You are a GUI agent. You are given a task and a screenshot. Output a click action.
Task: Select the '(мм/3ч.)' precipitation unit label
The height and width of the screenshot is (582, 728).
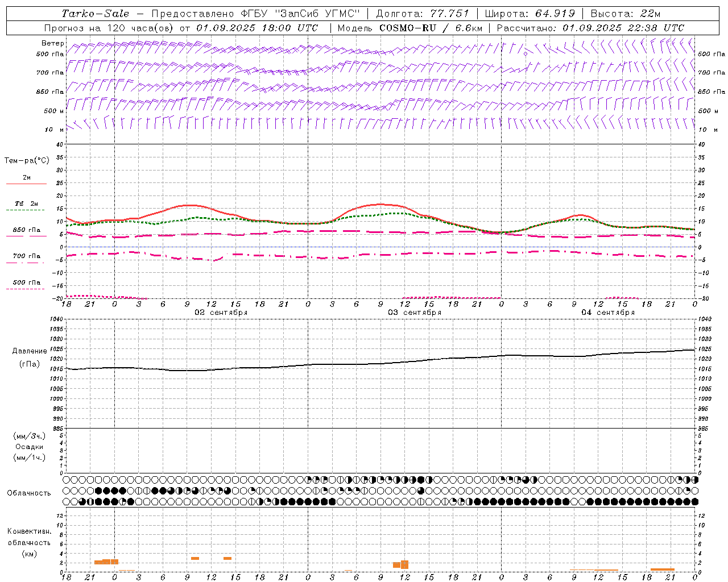(30, 436)
